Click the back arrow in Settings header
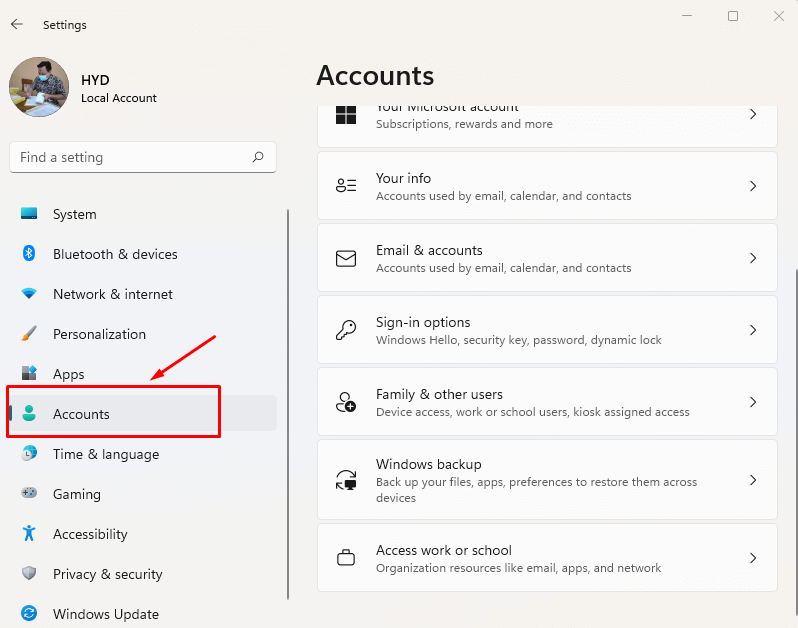 click(17, 24)
